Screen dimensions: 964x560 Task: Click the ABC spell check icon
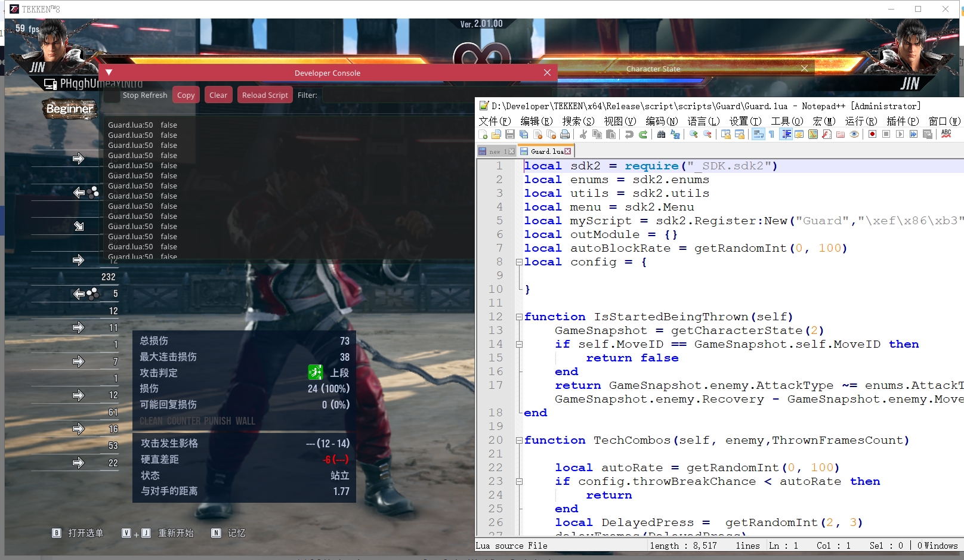(x=947, y=135)
